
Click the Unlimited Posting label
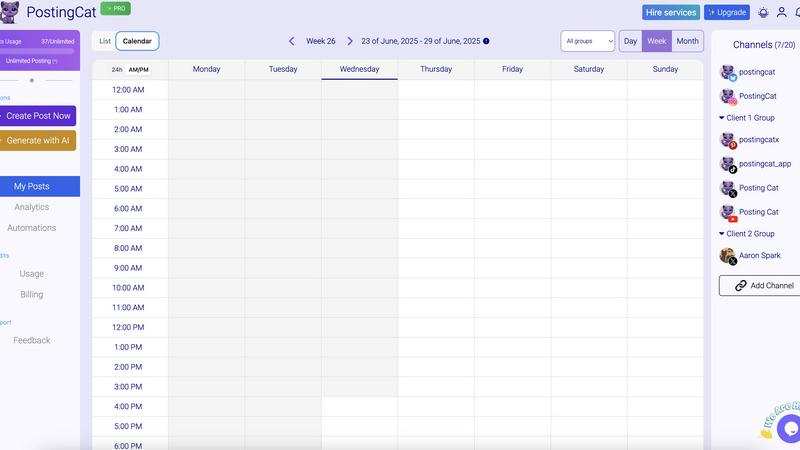pos(31,61)
